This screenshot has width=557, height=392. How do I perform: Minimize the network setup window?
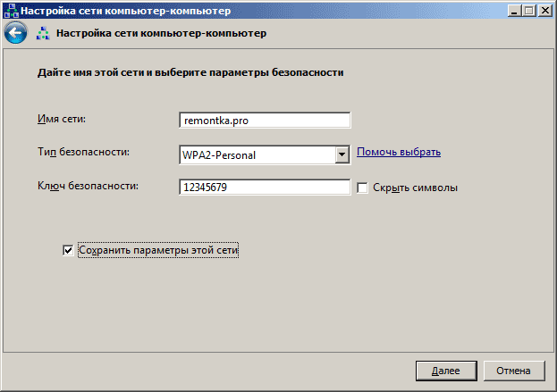tap(514, 11)
